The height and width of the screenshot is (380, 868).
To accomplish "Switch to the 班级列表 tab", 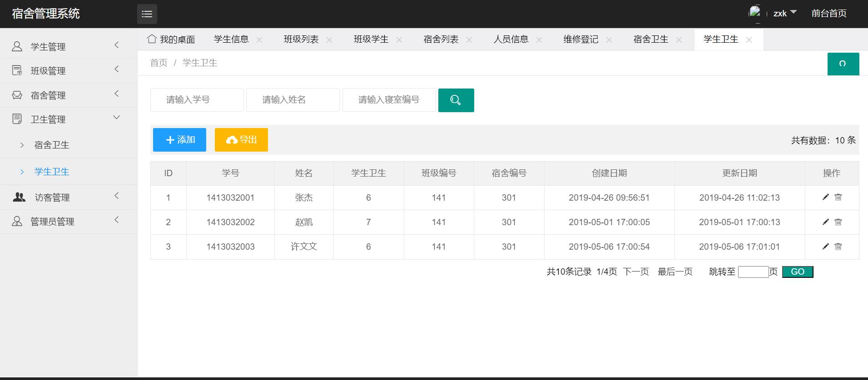I will click(x=301, y=39).
